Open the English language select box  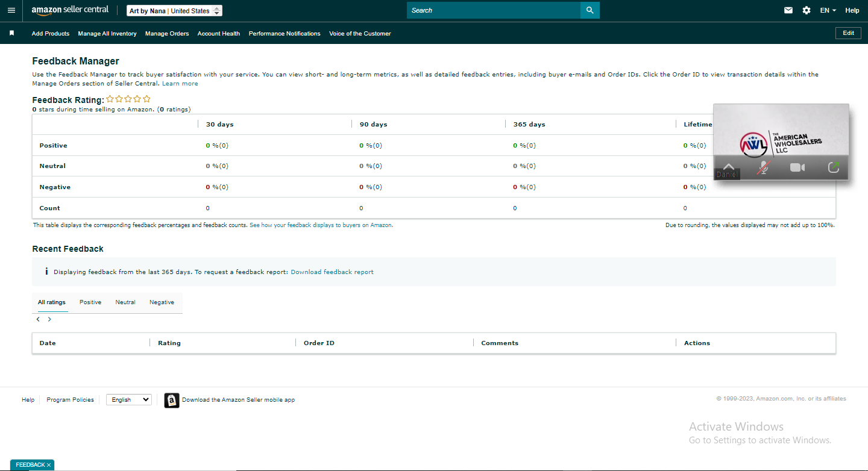(129, 399)
